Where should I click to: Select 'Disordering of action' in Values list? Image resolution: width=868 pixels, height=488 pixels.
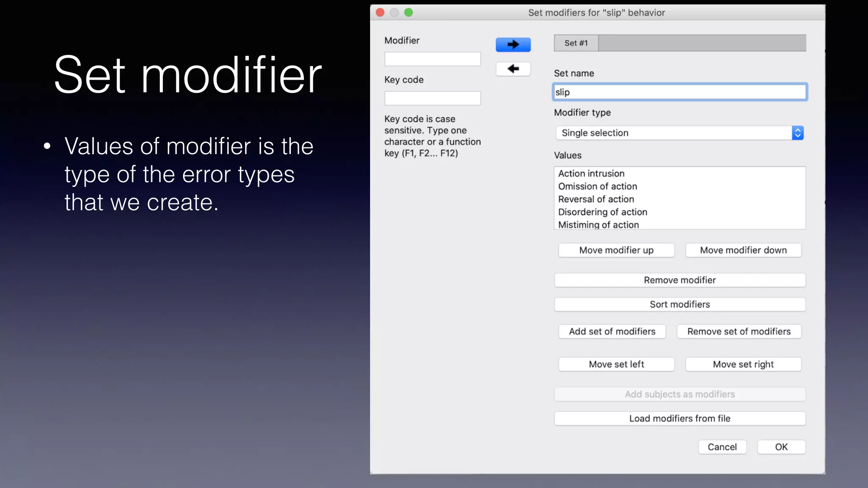pyautogui.click(x=679, y=212)
